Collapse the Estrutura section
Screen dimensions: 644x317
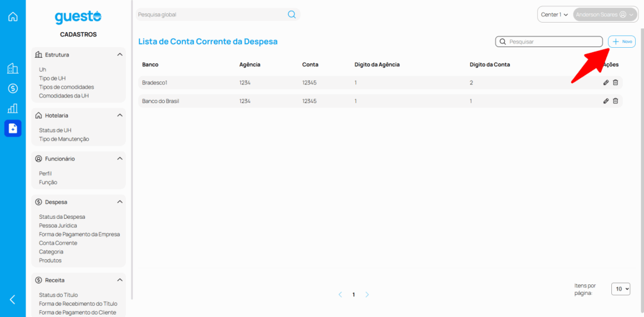click(119, 55)
